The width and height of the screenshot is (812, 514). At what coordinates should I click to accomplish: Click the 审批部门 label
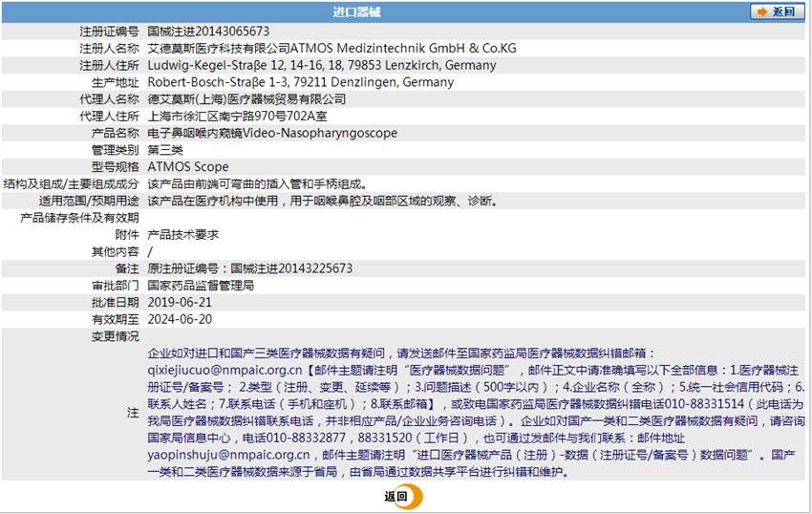point(115,286)
